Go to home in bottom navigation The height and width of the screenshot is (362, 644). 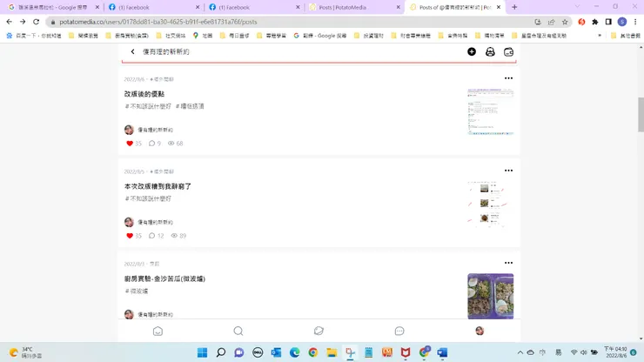pyautogui.click(x=158, y=332)
